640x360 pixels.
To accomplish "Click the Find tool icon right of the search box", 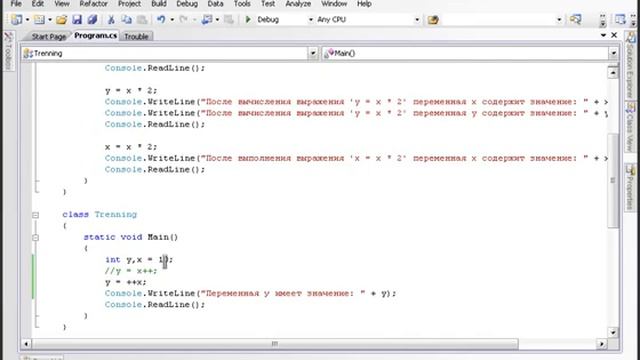I will pyautogui.click(x=576, y=19).
